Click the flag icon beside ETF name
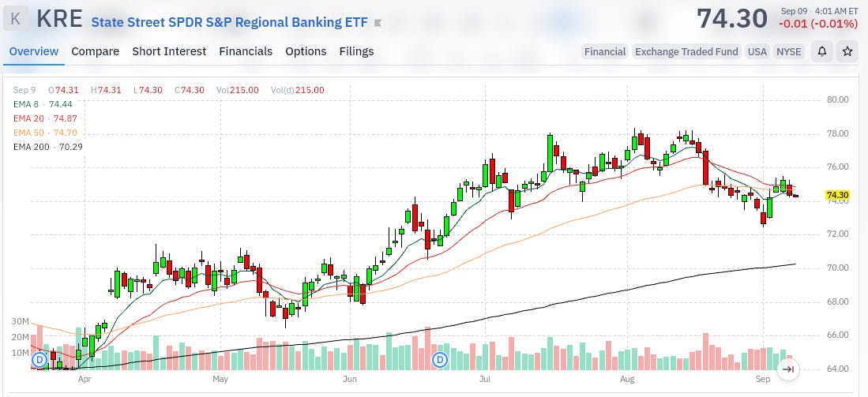The height and width of the screenshot is (397, 868). [378, 23]
